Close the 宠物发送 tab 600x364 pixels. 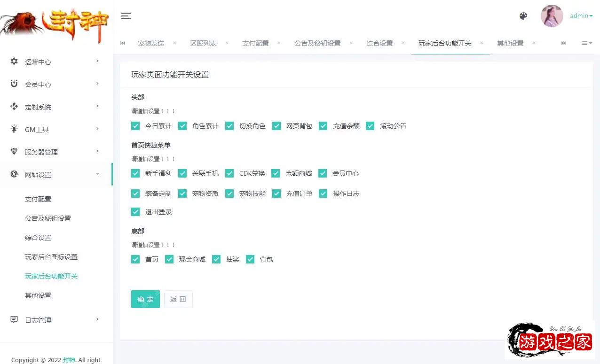tap(174, 43)
